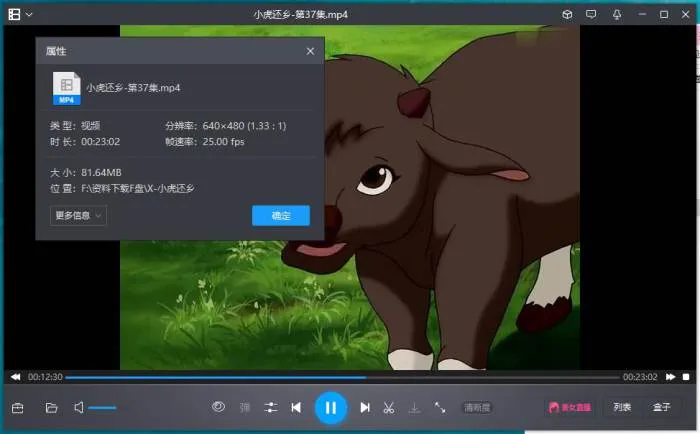Click the frame rate value 25.00 fps
Image resolution: width=700 pixels, height=434 pixels.
click(223, 142)
